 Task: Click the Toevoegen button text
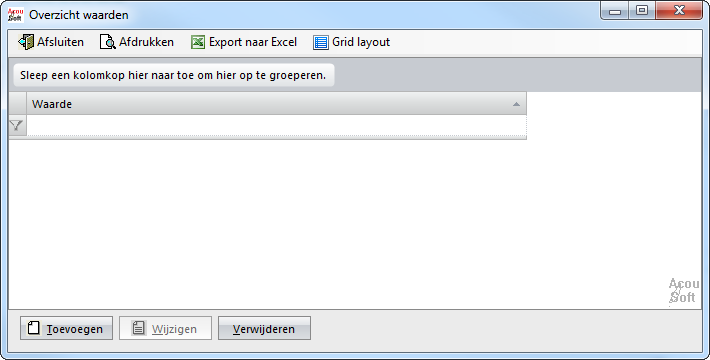(74, 329)
